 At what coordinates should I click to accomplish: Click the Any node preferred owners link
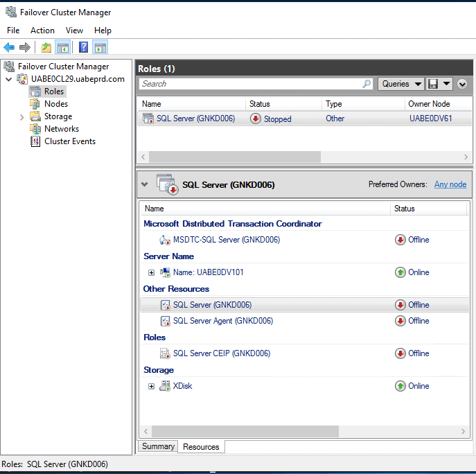click(x=450, y=184)
